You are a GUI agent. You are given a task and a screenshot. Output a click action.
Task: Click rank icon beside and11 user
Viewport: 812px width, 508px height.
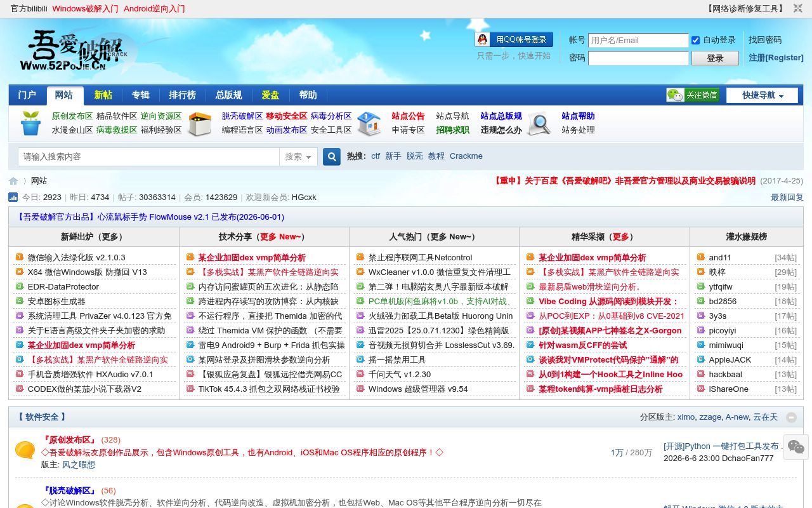pyautogui.click(x=700, y=257)
